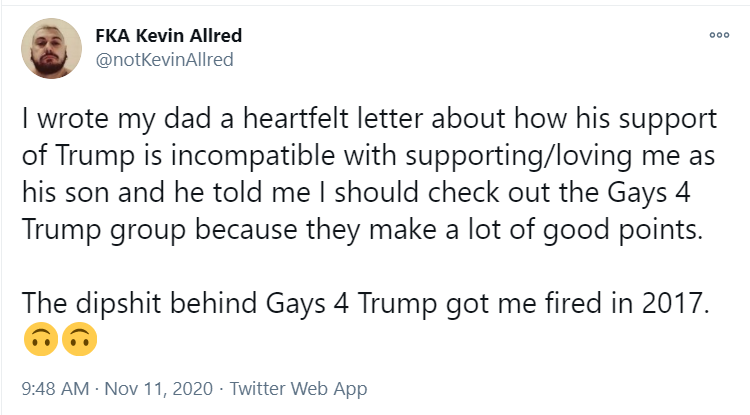This screenshot has height=415, width=750.
Task: Click the word dipshit in the tweet
Action: click(119, 304)
